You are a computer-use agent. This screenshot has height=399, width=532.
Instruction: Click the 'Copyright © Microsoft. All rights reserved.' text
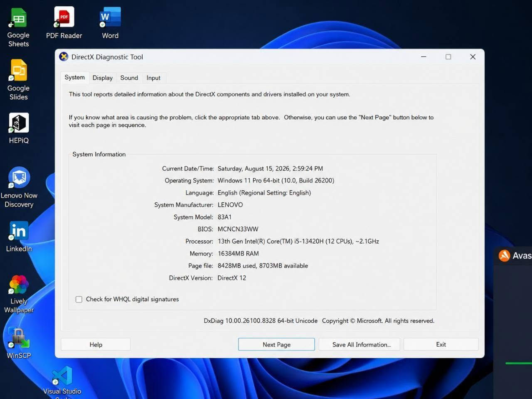click(x=378, y=321)
